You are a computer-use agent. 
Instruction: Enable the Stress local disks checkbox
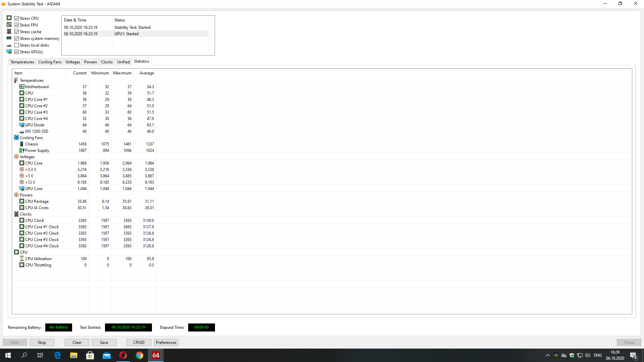click(x=16, y=45)
